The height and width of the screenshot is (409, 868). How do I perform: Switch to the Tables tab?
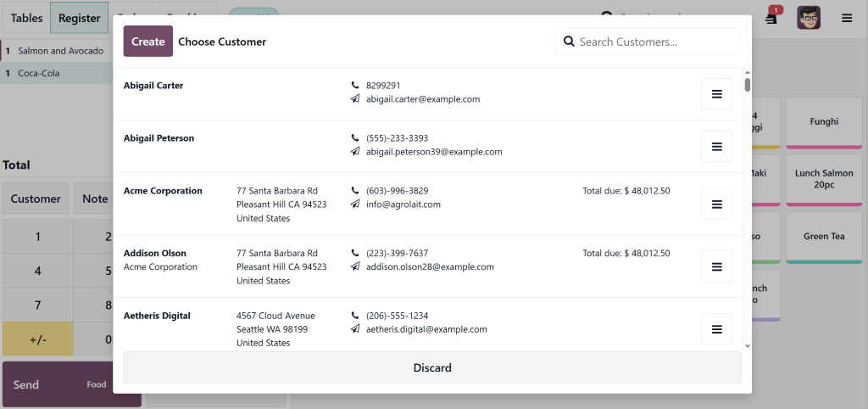(x=26, y=18)
